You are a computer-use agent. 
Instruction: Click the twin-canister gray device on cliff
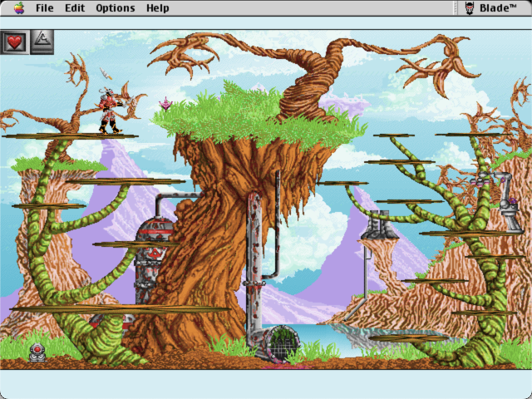click(x=380, y=224)
